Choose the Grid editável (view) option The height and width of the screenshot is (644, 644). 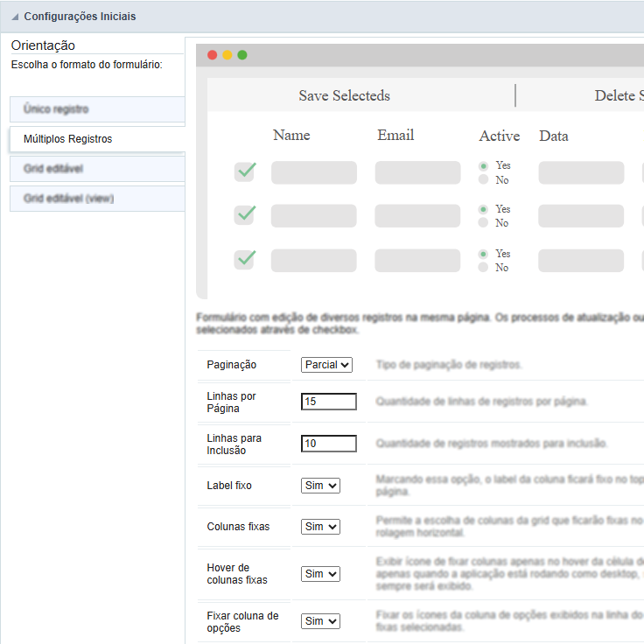click(96, 199)
